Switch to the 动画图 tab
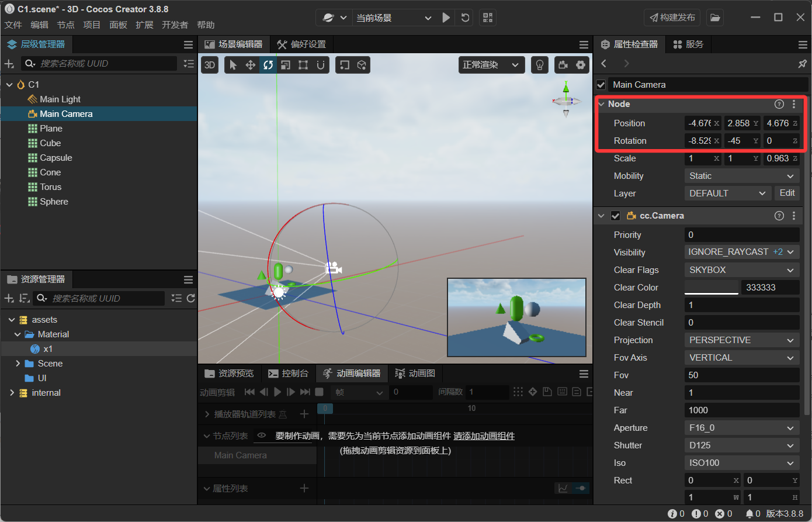The height and width of the screenshot is (522, 812). click(x=415, y=374)
